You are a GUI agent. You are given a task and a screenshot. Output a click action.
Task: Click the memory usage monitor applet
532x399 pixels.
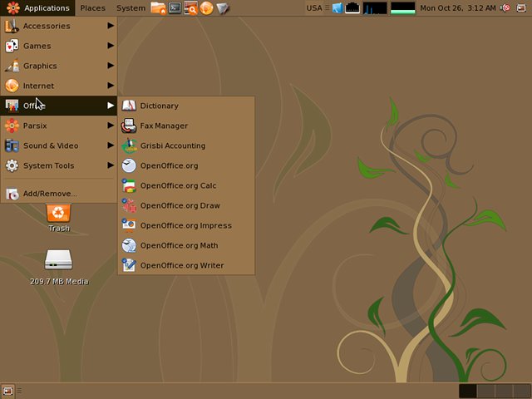(x=402, y=7)
